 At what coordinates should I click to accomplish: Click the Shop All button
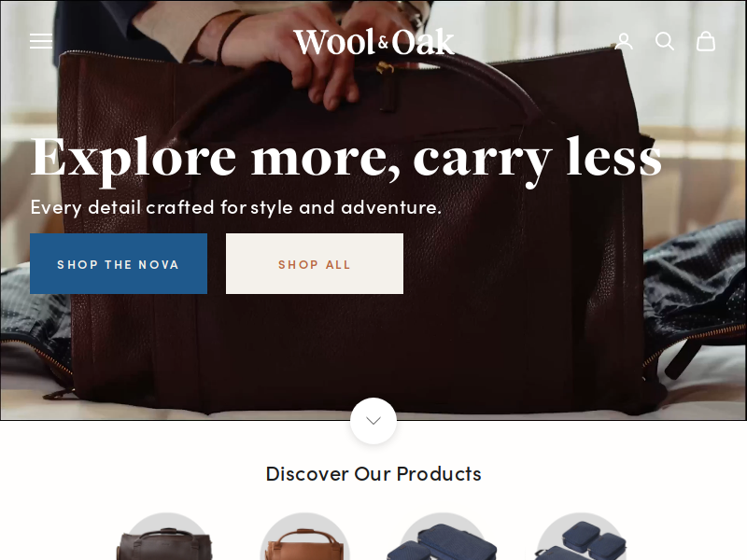[315, 263]
